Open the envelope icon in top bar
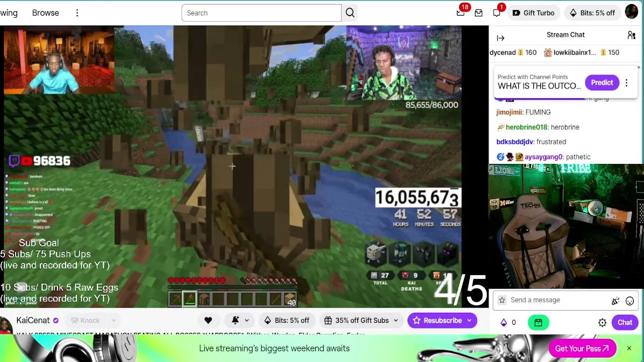The image size is (644, 362). click(x=478, y=13)
